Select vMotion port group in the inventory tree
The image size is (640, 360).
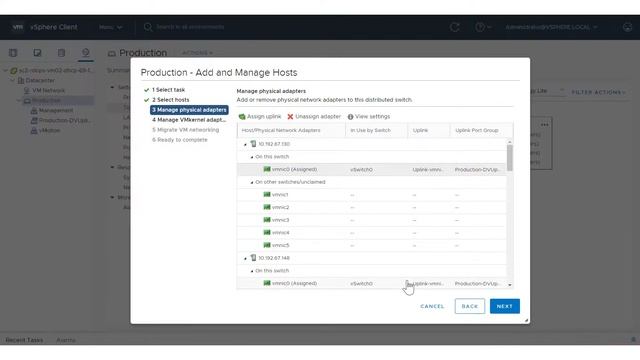[49, 131]
